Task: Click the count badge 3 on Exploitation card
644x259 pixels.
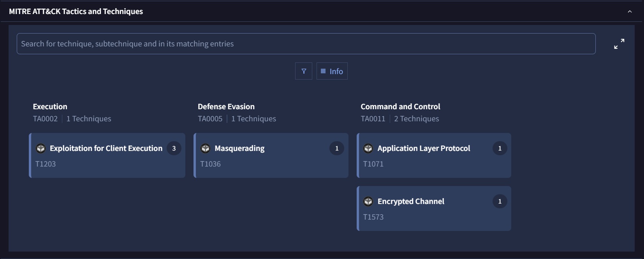Action: point(174,148)
